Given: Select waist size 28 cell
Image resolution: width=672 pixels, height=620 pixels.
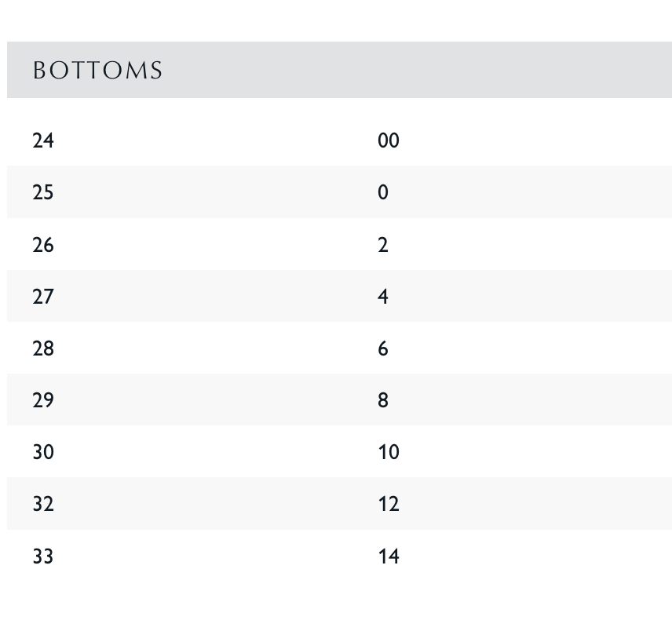Looking at the screenshot, I should pos(43,348).
